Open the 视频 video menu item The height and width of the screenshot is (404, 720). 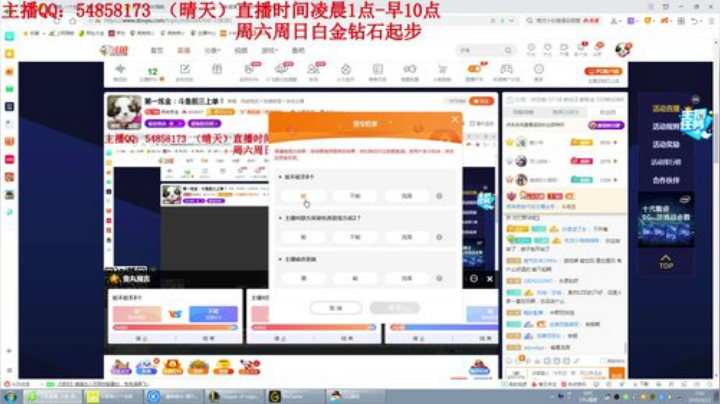[241, 50]
